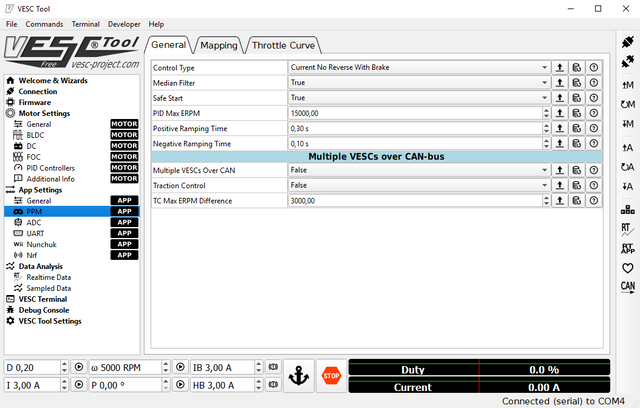Toggle the heart alive-packets icon
This screenshot has height=408, width=640.
point(627,268)
